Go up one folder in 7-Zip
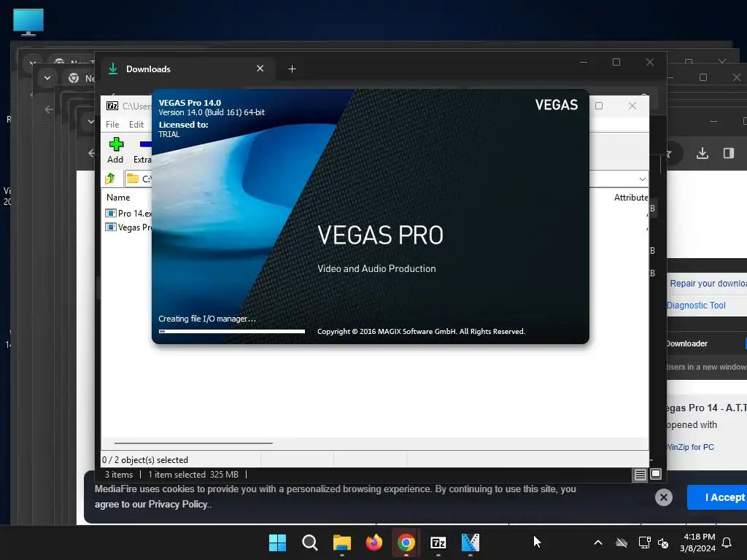747x560 pixels. (x=111, y=179)
